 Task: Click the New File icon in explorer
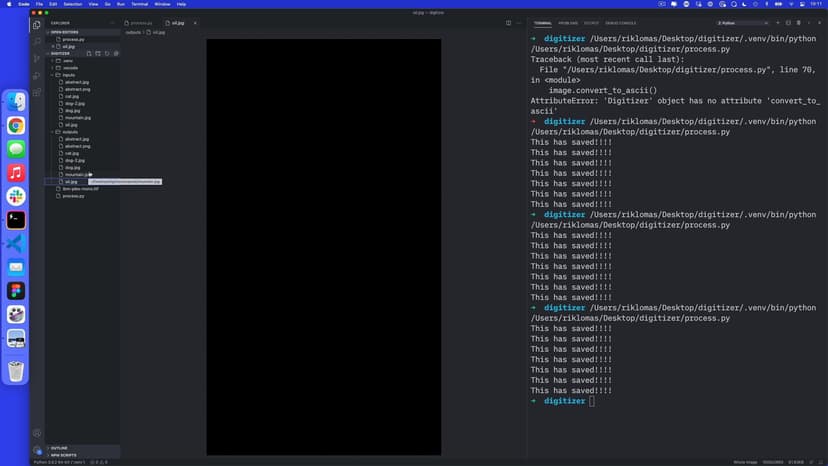87,53
